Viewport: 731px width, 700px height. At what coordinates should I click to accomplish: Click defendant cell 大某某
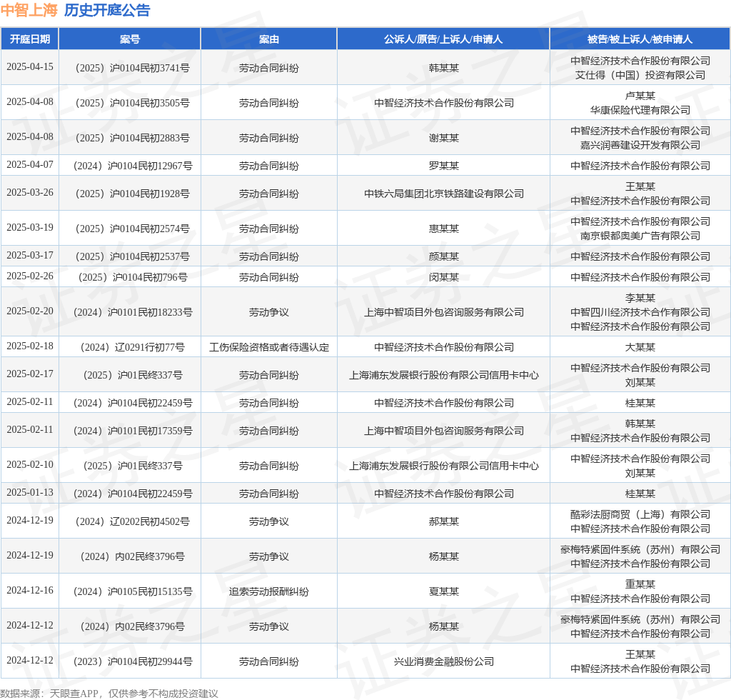coord(640,347)
